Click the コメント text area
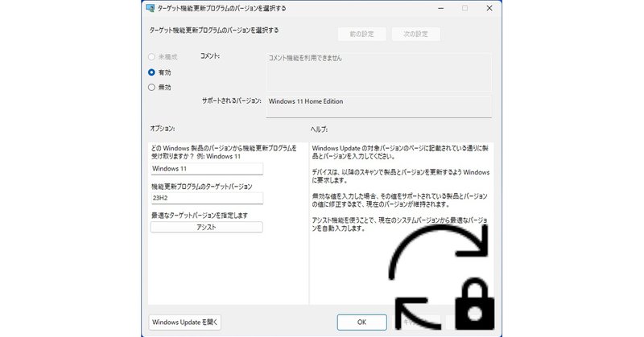Screen dimensions: 644x337 378,72
